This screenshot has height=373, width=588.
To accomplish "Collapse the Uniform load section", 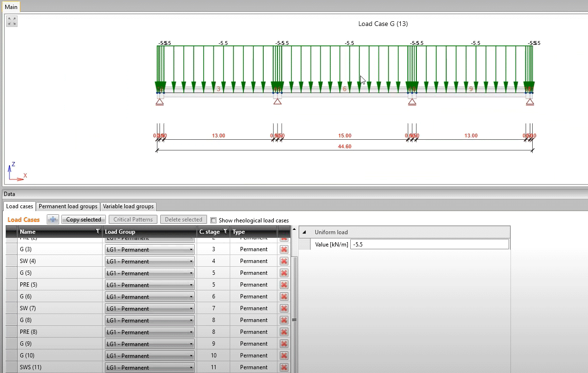I will tap(304, 232).
